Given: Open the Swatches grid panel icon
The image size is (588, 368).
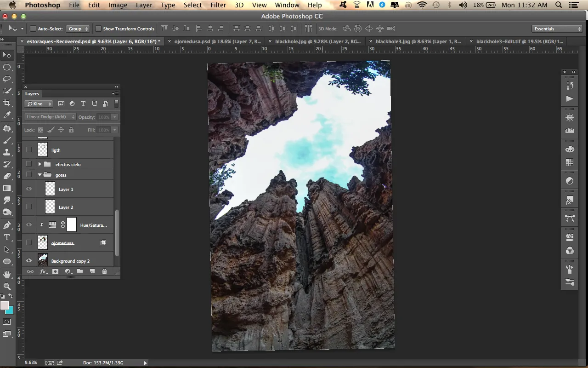Looking at the screenshot, I should (x=570, y=162).
